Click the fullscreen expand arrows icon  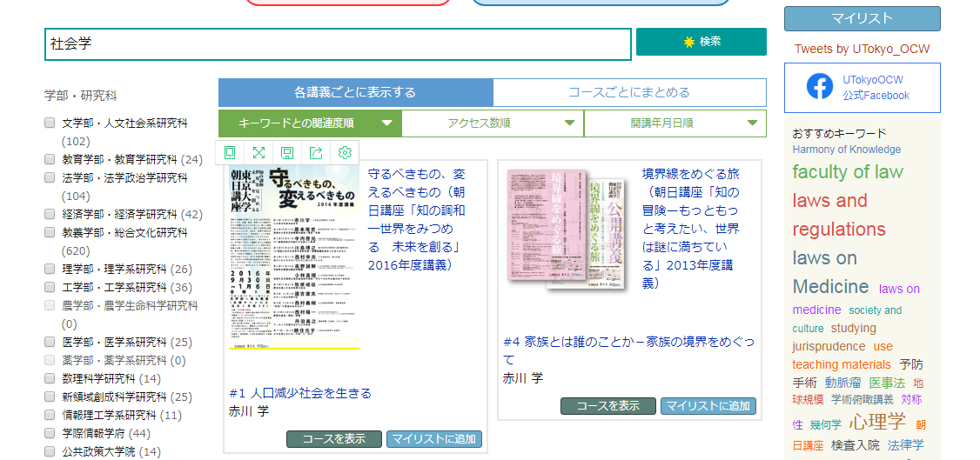tap(258, 153)
